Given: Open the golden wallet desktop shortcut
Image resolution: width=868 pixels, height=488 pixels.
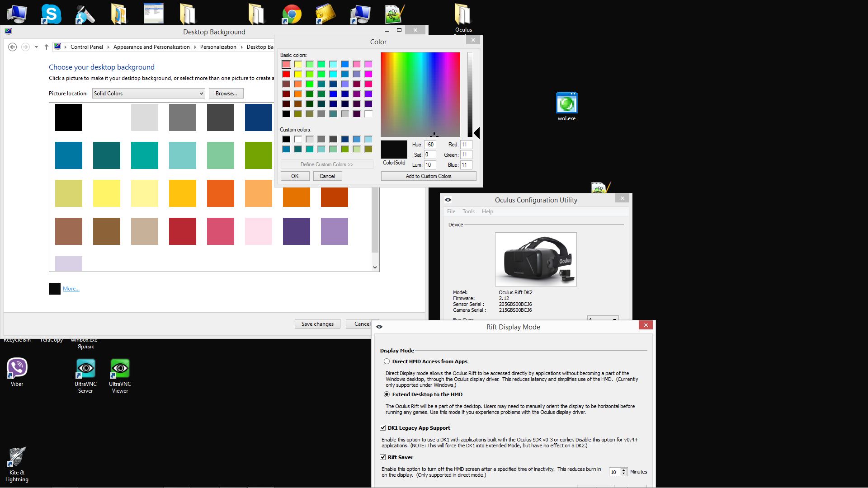Looking at the screenshot, I should tap(325, 14).
